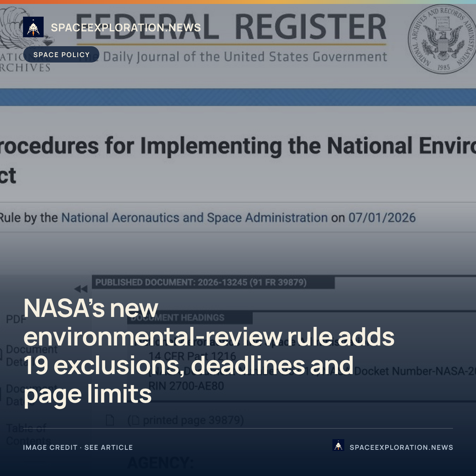This screenshot has height=476, width=476.
Task: Open the Document Details sidebar item
Action: tap(31, 355)
